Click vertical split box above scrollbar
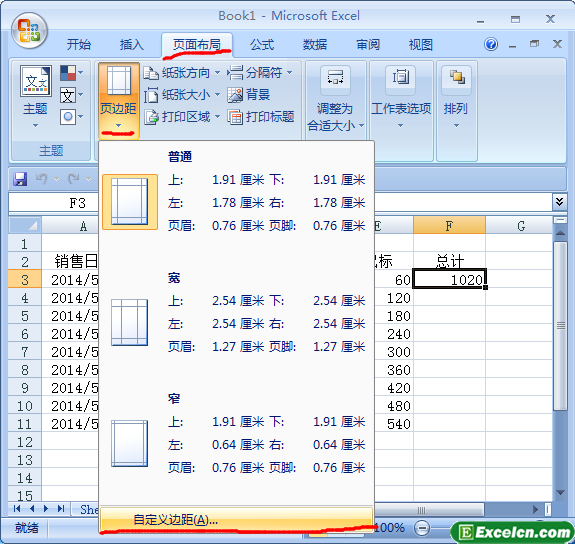 (560, 220)
